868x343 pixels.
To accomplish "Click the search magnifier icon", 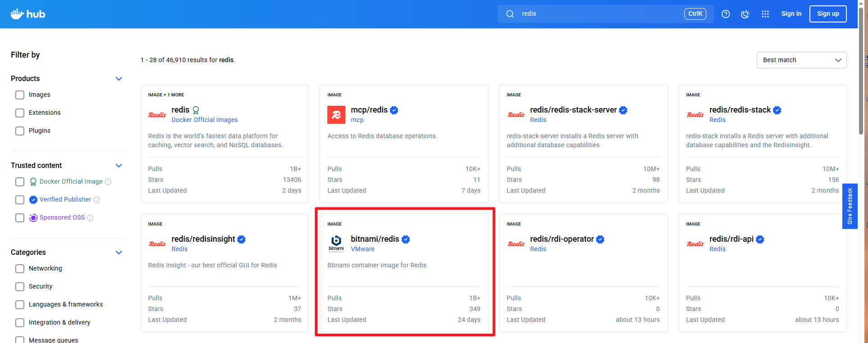I will [510, 14].
